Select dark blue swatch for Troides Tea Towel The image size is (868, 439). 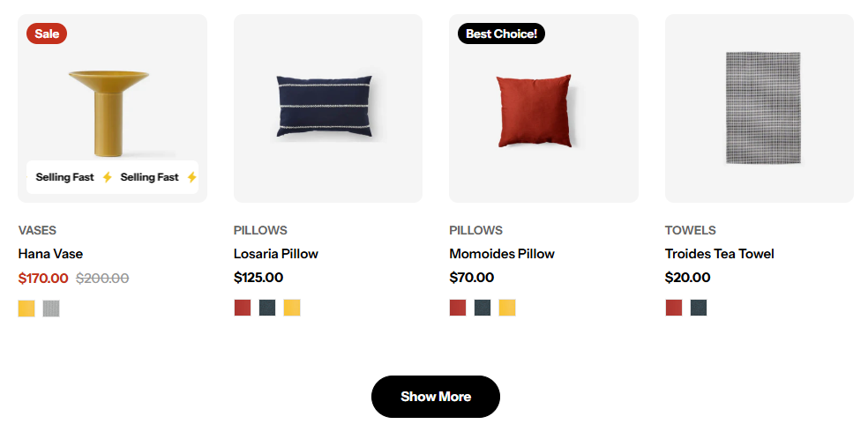tap(698, 308)
